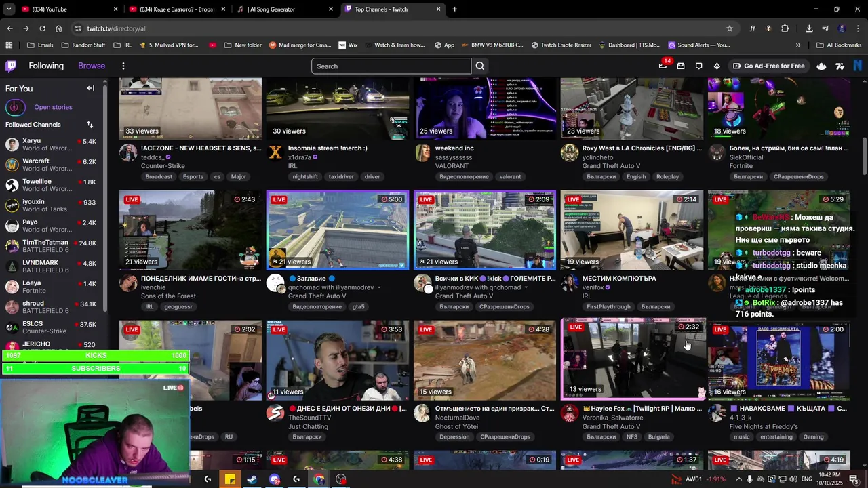Click the geoguessr tag
Image resolution: width=868 pixels, height=488 pixels.
coord(178,307)
